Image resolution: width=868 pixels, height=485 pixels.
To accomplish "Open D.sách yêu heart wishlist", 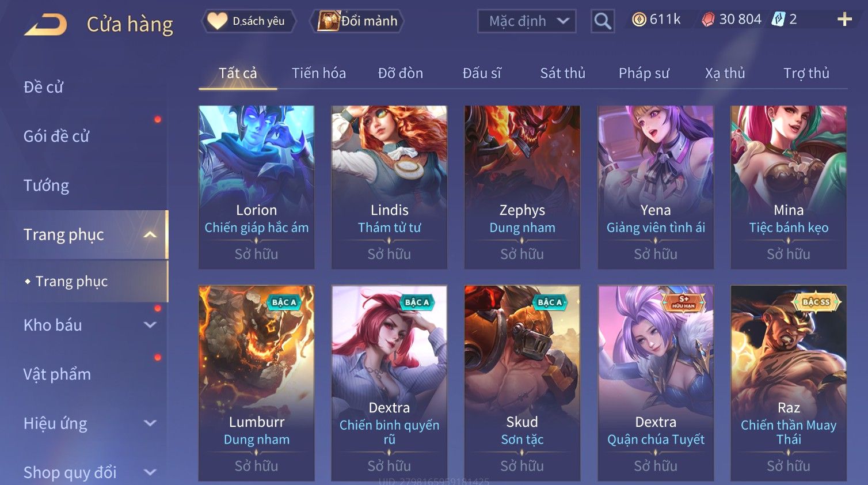I will point(249,21).
